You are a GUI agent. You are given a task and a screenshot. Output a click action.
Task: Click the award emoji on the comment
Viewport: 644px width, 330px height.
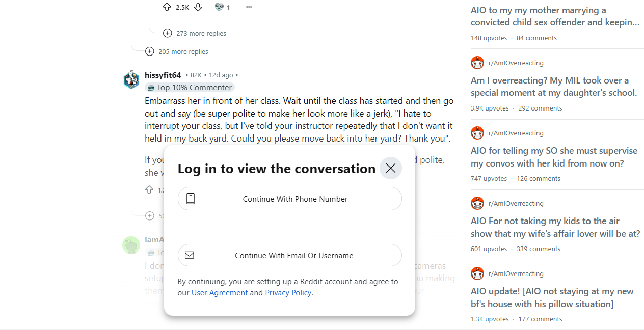220,7
